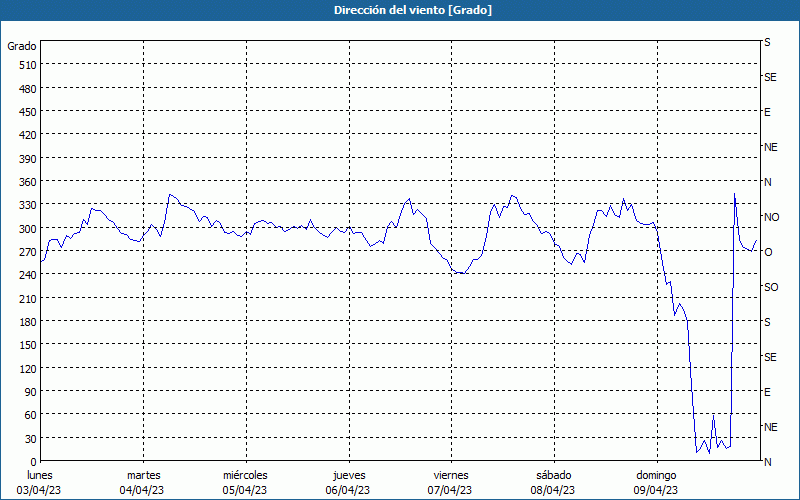Click the 360 degree axis label
The image size is (800, 500).
coord(28,182)
